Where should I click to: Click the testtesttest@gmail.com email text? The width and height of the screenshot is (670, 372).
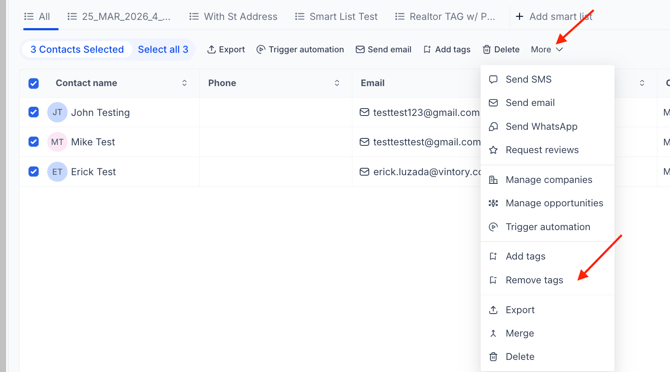427,142
